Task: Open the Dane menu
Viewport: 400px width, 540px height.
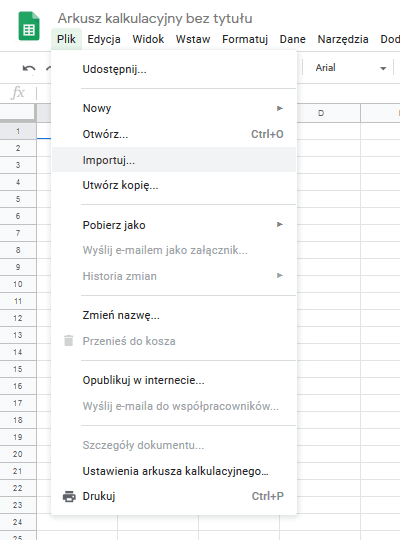Action: pos(293,39)
